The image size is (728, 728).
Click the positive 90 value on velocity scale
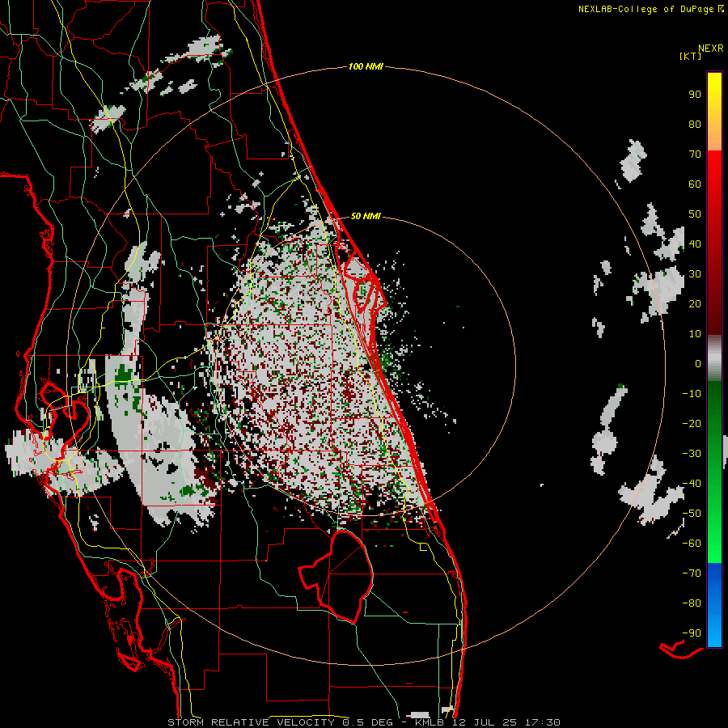click(695, 95)
